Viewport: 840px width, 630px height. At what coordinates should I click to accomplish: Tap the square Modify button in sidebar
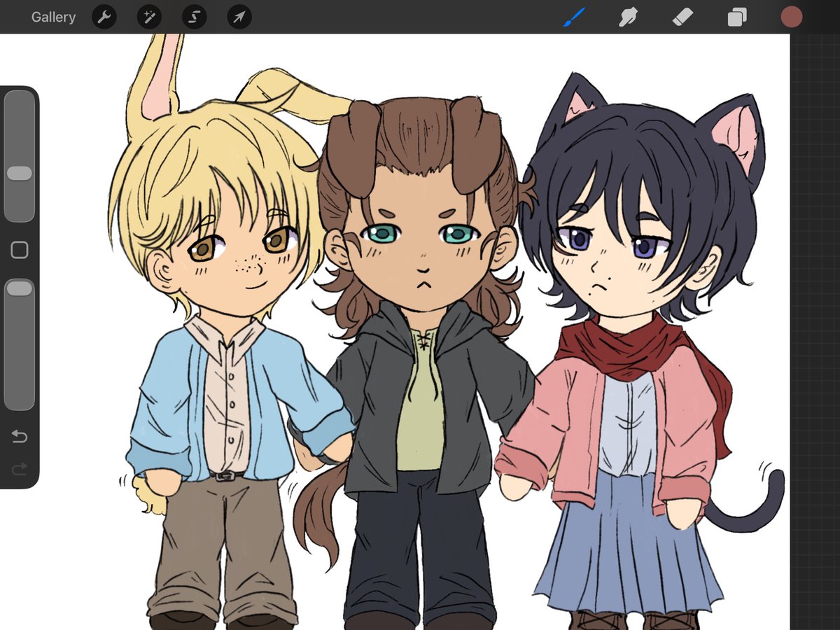(x=20, y=250)
